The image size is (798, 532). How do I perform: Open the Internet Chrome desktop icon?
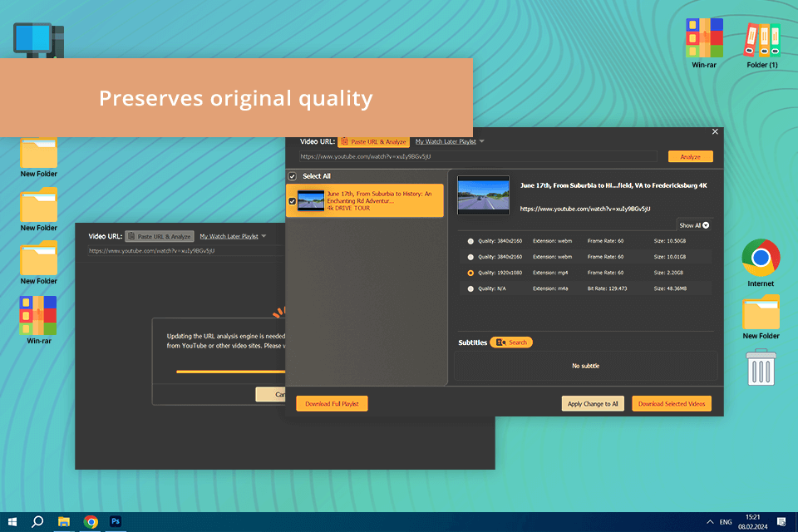pos(761,264)
